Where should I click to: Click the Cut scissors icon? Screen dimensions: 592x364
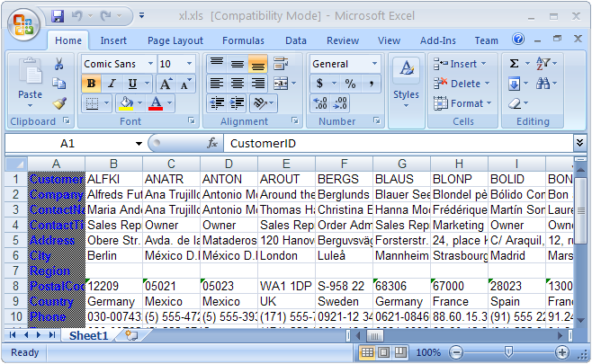[59, 64]
